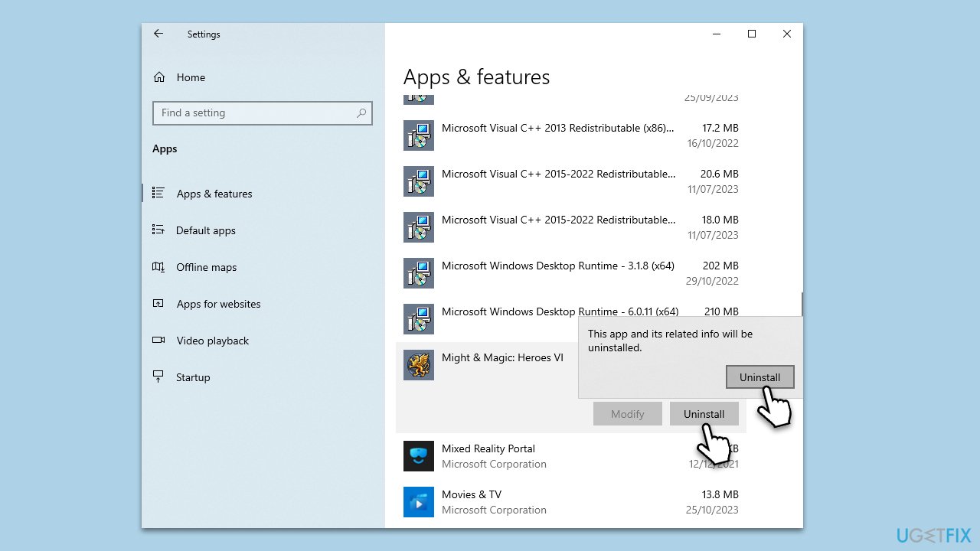Maximize the Settings window
The width and height of the screenshot is (980, 551).
[752, 34]
